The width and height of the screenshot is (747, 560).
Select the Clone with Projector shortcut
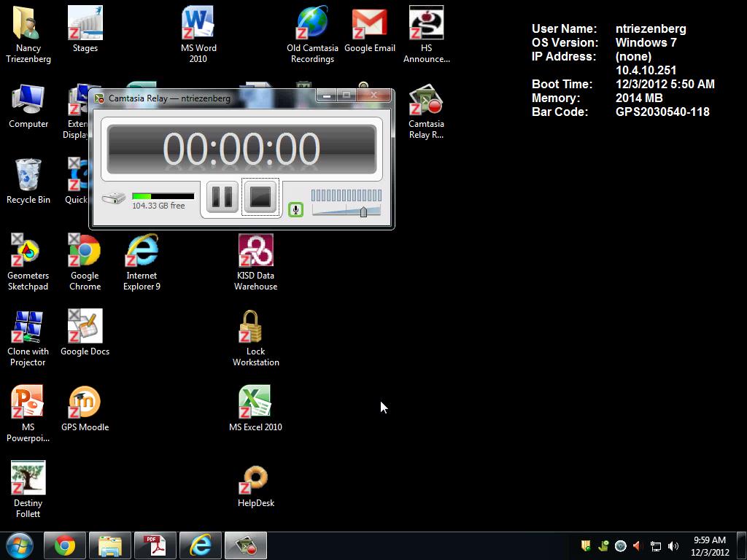click(x=28, y=338)
